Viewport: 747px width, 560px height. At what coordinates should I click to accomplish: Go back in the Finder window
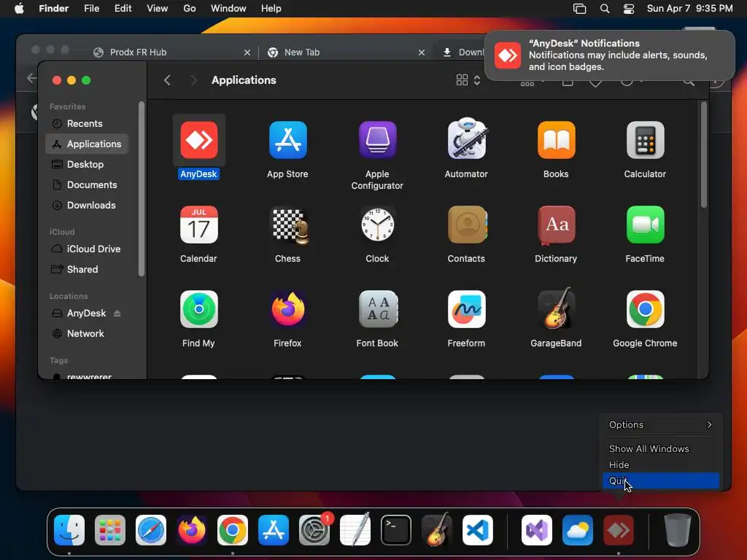tap(167, 80)
